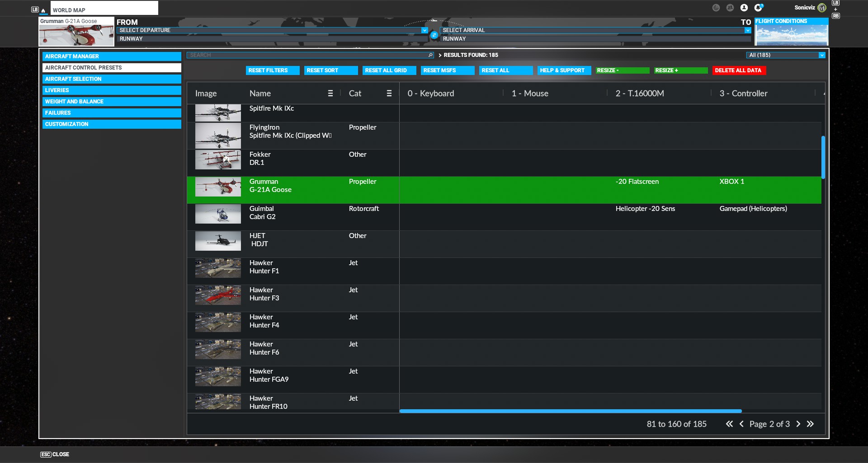Open the Name column menu icon
The width and height of the screenshot is (868, 463).
point(330,94)
